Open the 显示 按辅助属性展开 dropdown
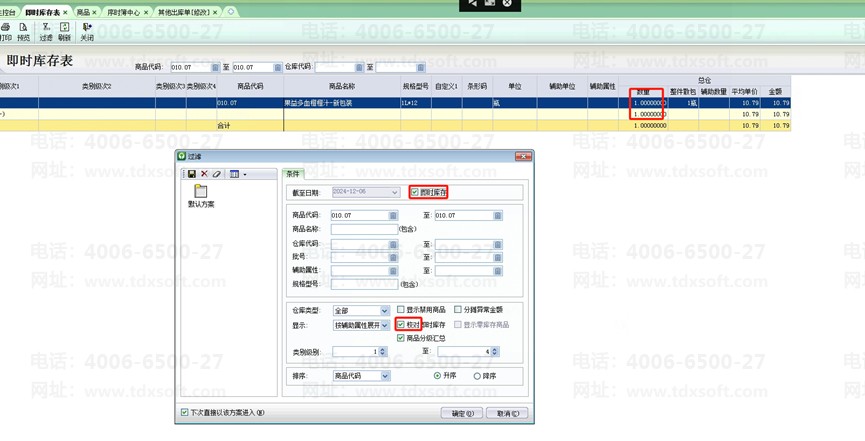Viewport: 865px width, 441px height. click(384, 325)
